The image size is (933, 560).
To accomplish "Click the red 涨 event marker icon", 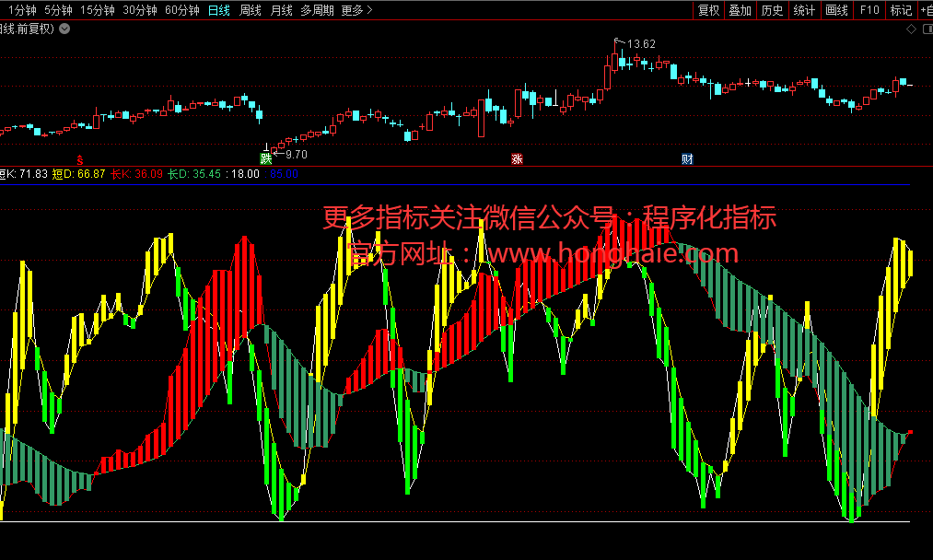I will (x=517, y=158).
